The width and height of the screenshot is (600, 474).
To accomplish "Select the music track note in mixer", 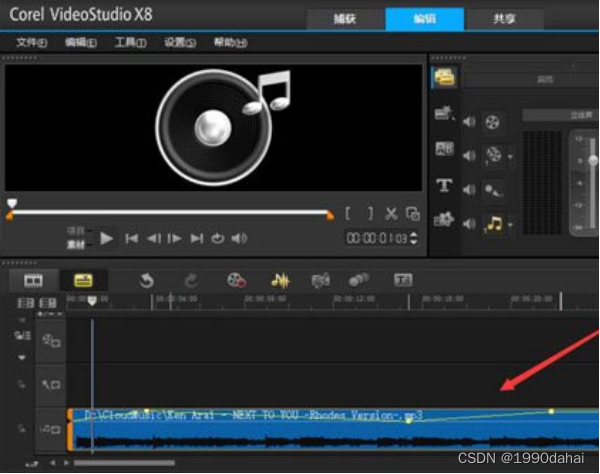I will (x=494, y=223).
